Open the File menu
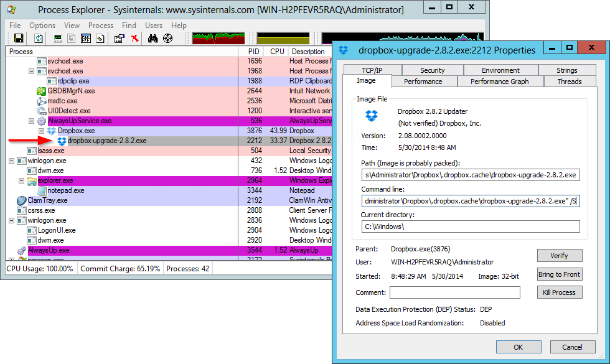 click(15, 26)
